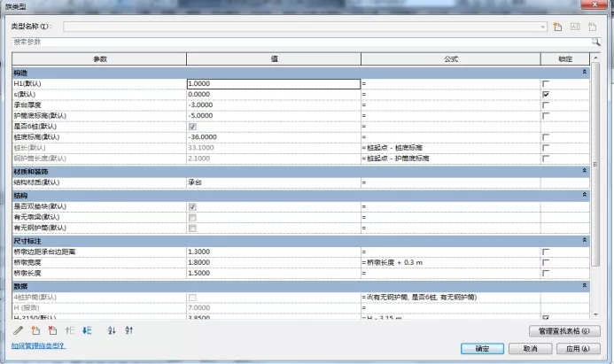Screen dimensions: 614x364
Task: Click the New Parameter icon in bottom toolbar
Action: click(x=35, y=330)
